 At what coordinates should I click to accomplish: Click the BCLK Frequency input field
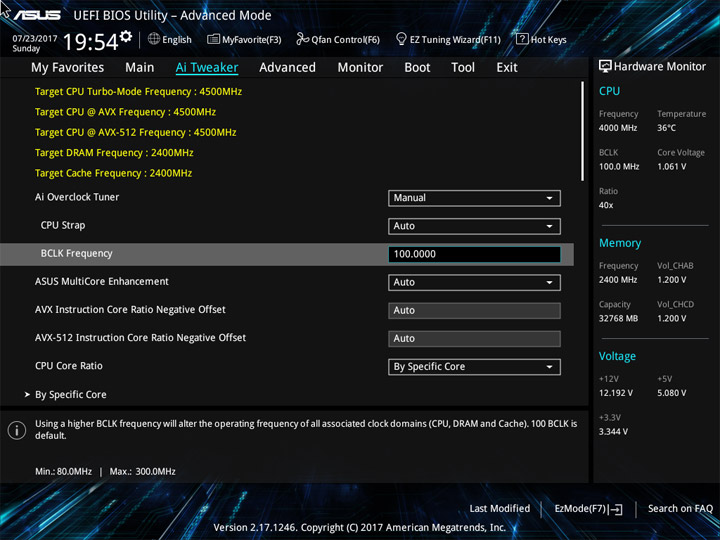click(474, 254)
